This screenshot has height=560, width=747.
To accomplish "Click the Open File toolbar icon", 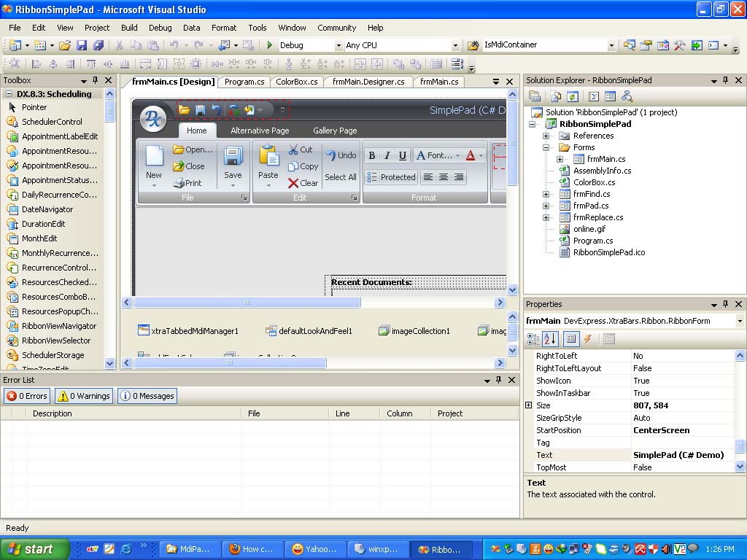I will 65,45.
